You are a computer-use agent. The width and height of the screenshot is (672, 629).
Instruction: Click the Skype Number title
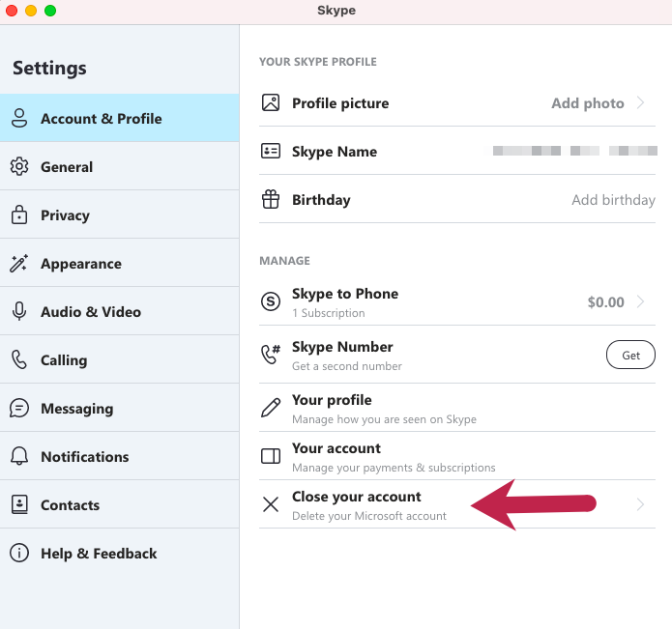click(342, 347)
